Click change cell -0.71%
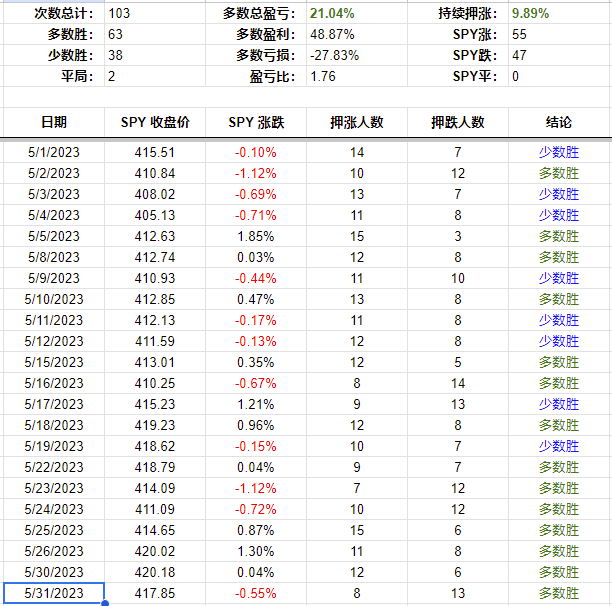Viewport: 612px width, 606px height. (x=256, y=215)
